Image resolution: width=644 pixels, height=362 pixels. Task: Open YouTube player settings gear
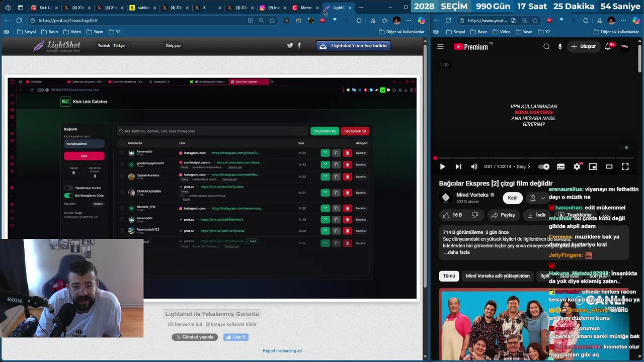coord(577,166)
